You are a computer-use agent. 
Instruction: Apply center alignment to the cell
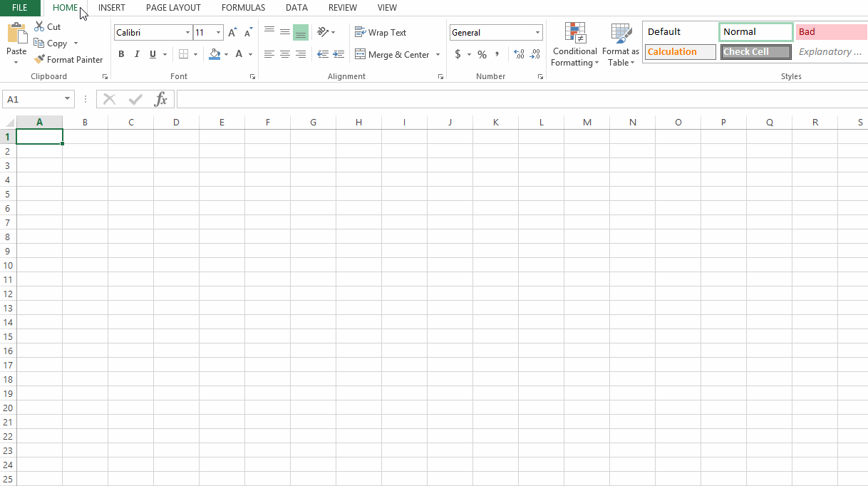click(284, 54)
